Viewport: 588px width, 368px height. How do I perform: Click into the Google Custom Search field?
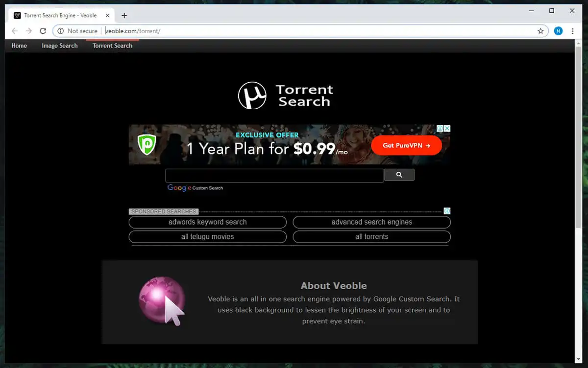coord(274,176)
